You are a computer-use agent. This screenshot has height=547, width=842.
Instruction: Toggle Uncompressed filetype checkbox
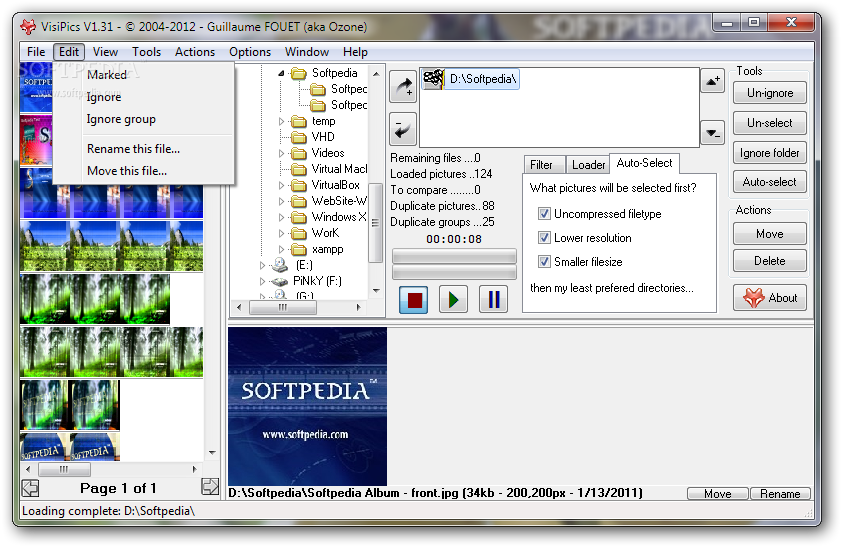(x=544, y=214)
